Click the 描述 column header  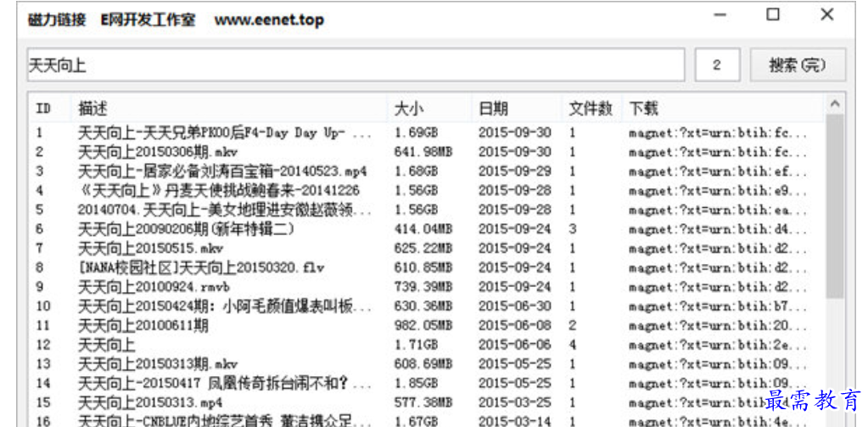pos(229,108)
